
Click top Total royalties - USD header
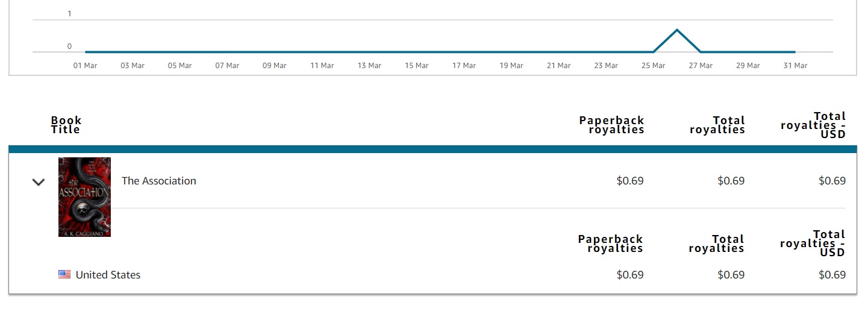[x=813, y=125]
